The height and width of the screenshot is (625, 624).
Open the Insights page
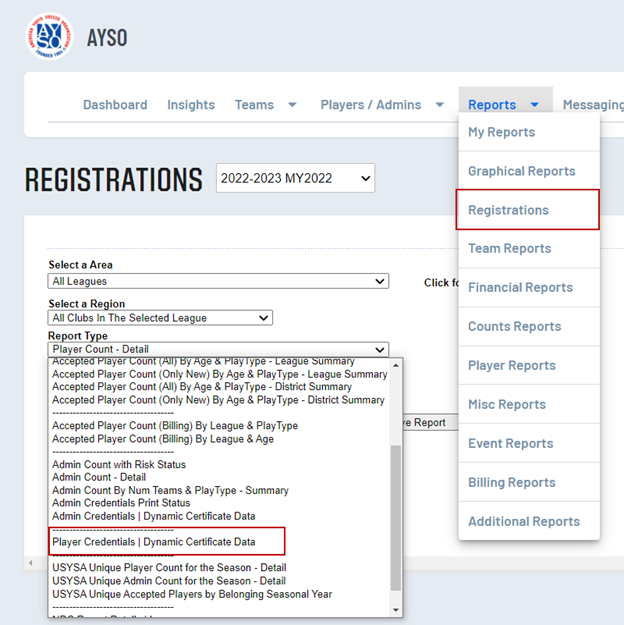[191, 105]
